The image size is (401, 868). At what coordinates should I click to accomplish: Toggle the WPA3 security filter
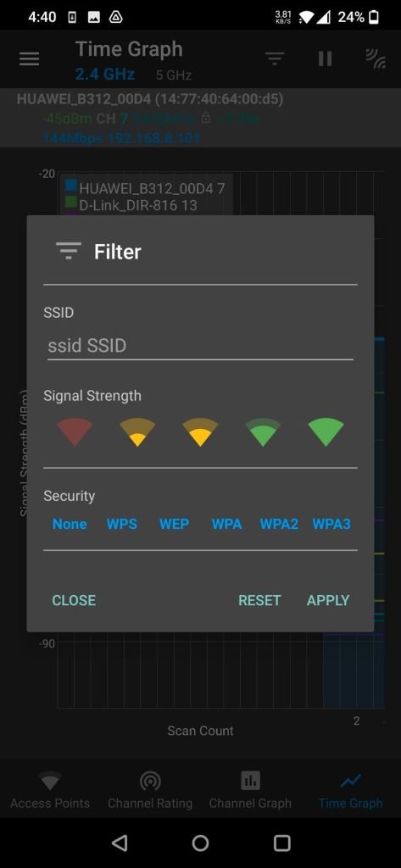(331, 524)
